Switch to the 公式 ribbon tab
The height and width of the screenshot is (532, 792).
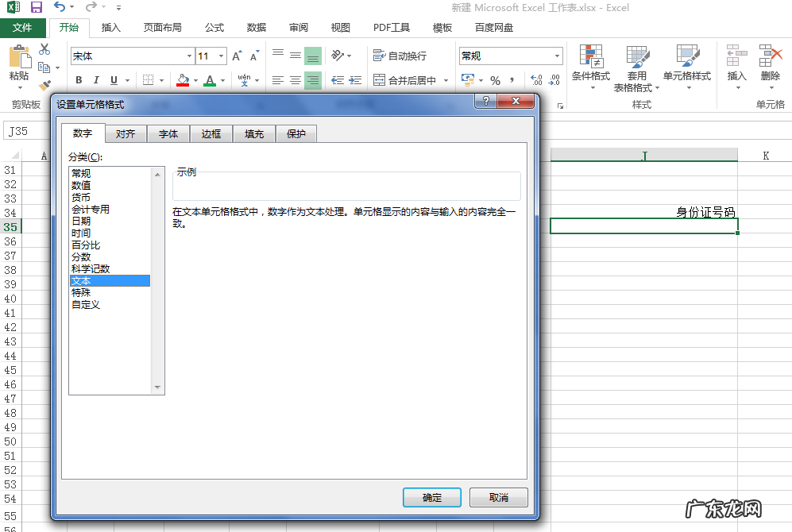pos(214,27)
